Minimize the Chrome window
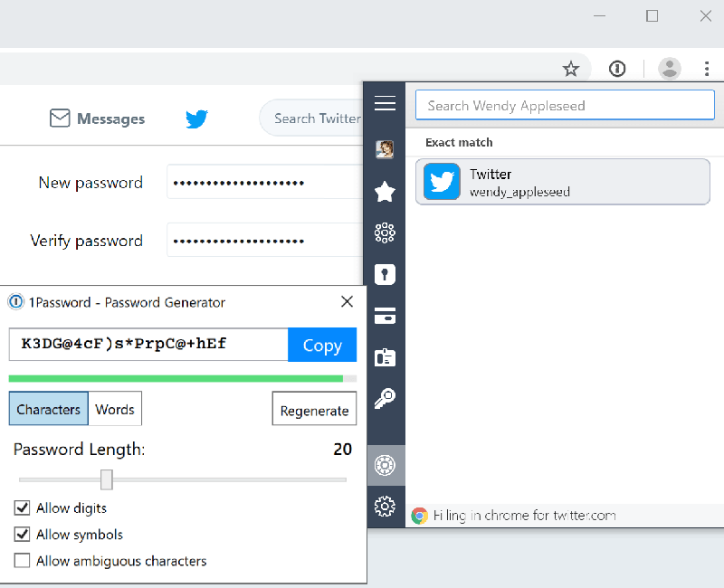The height and width of the screenshot is (588, 724). [x=599, y=16]
